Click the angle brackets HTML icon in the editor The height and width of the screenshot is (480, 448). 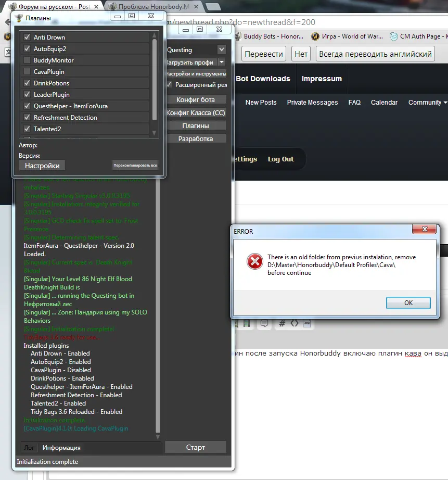point(295,323)
